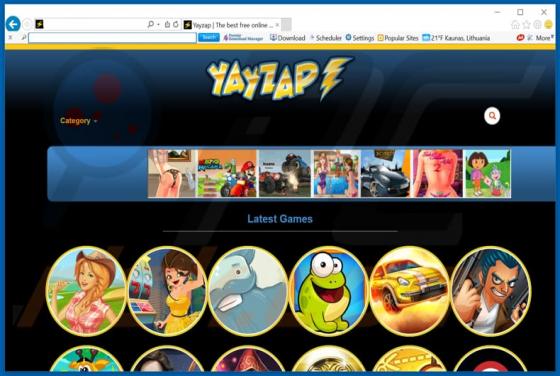Open toolbar Settings
The height and width of the screenshot is (376, 560).
click(360, 37)
